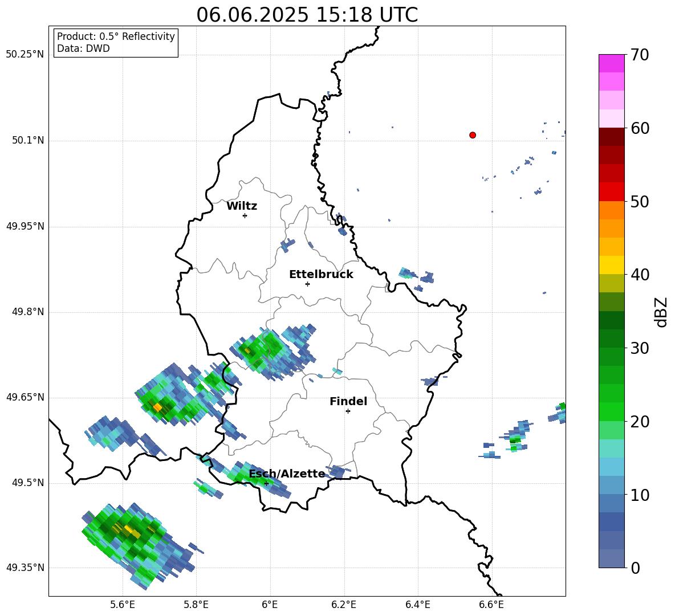Click the 49.95°N latitude label
This screenshot has height=616, width=675.
point(25,226)
